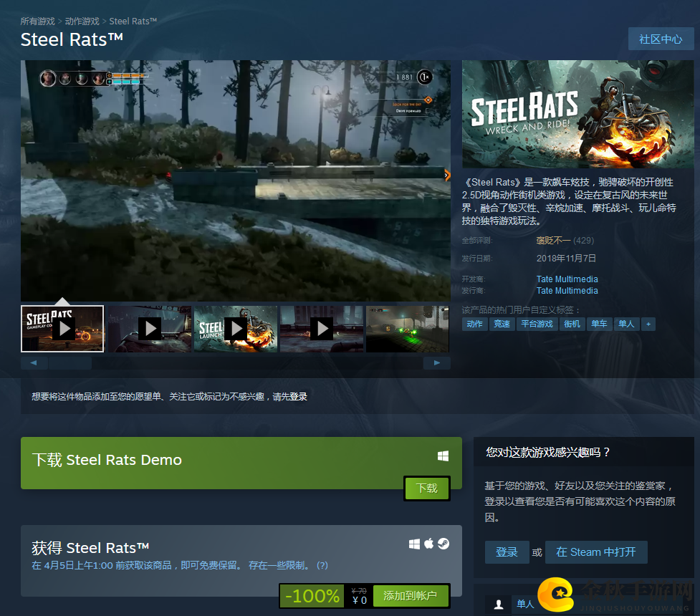Open the 褒贬不一 review summary link
700x616 pixels.
pyautogui.click(x=554, y=241)
